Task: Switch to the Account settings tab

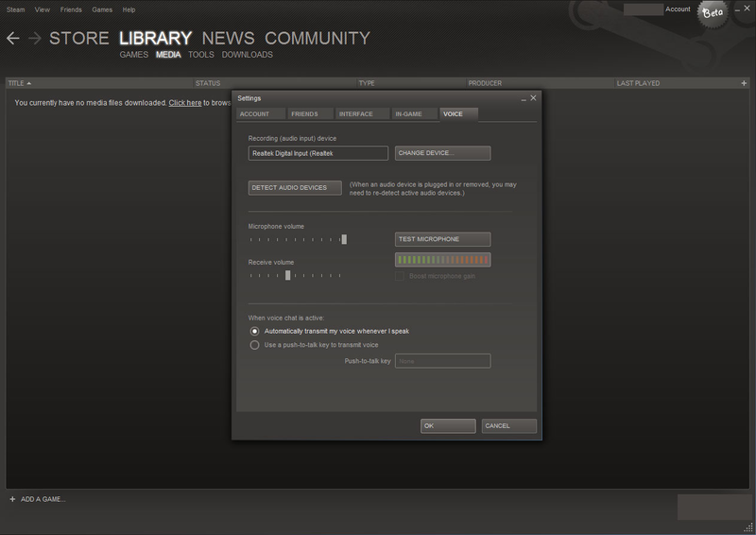Action: [x=261, y=114]
